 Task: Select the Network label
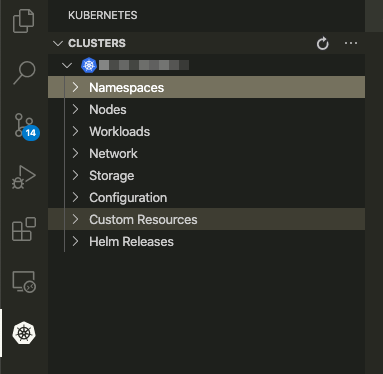click(x=113, y=154)
